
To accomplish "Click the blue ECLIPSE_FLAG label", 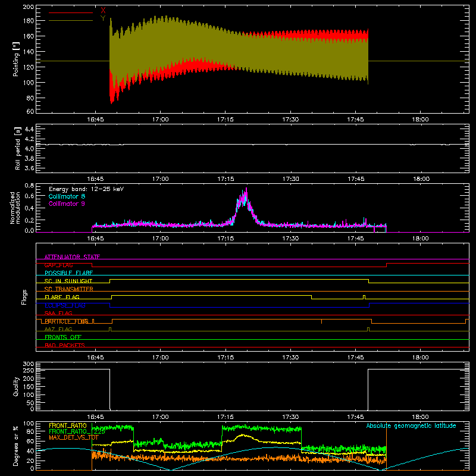I will 65,305.
